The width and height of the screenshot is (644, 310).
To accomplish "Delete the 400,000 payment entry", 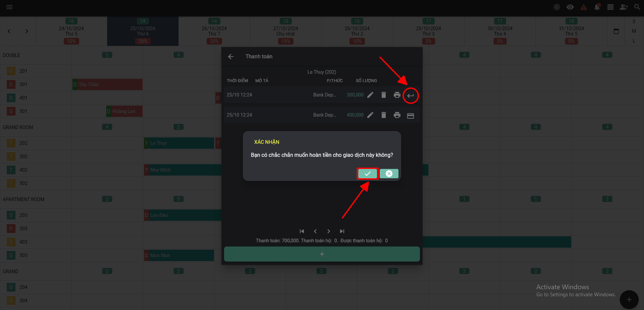I will tap(384, 115).
